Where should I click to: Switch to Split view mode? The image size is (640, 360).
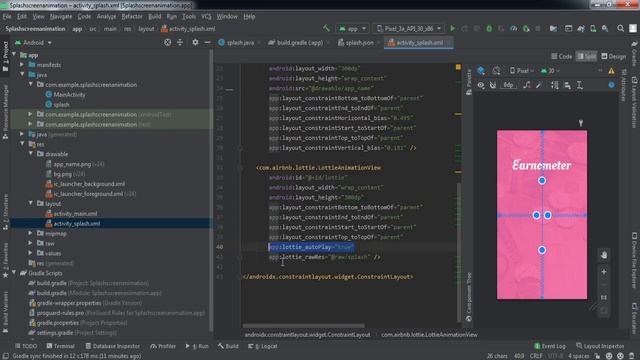[x=587, y=56]
